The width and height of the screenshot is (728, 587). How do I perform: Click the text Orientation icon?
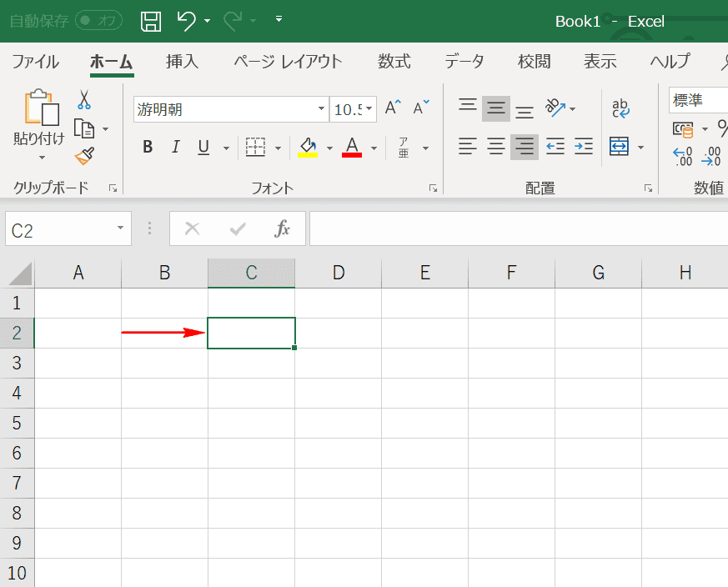coord(555,108)
